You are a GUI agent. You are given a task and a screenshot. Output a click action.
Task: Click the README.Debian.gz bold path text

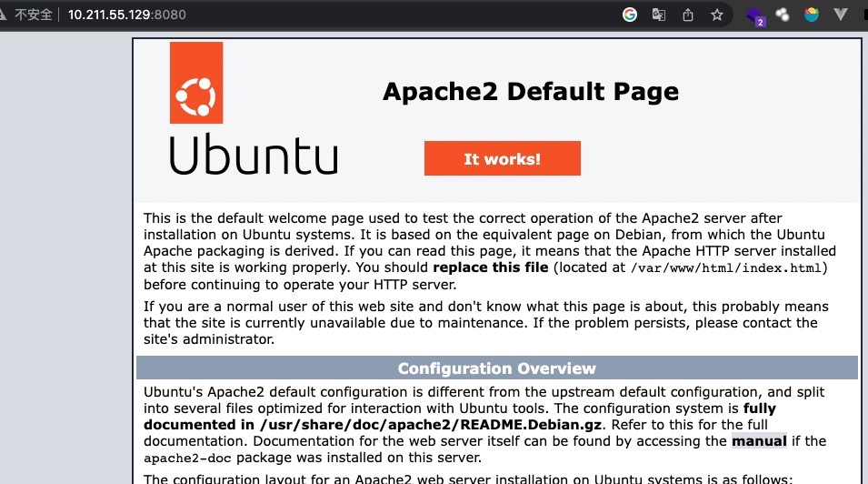pos(378,425)
